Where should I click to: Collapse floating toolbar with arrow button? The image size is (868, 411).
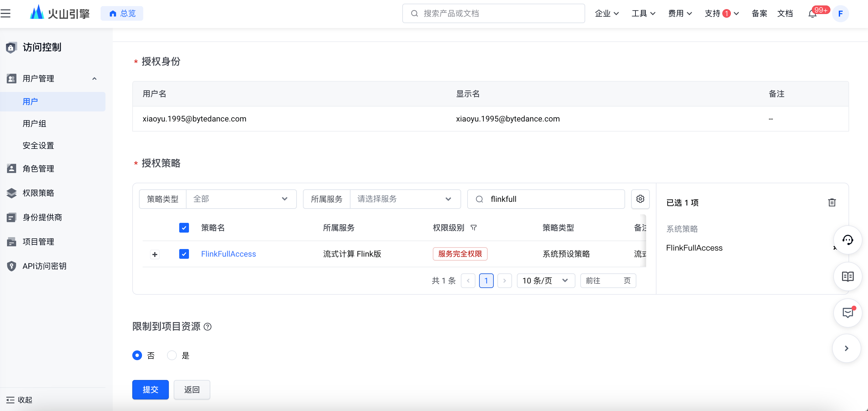point(846,348)
